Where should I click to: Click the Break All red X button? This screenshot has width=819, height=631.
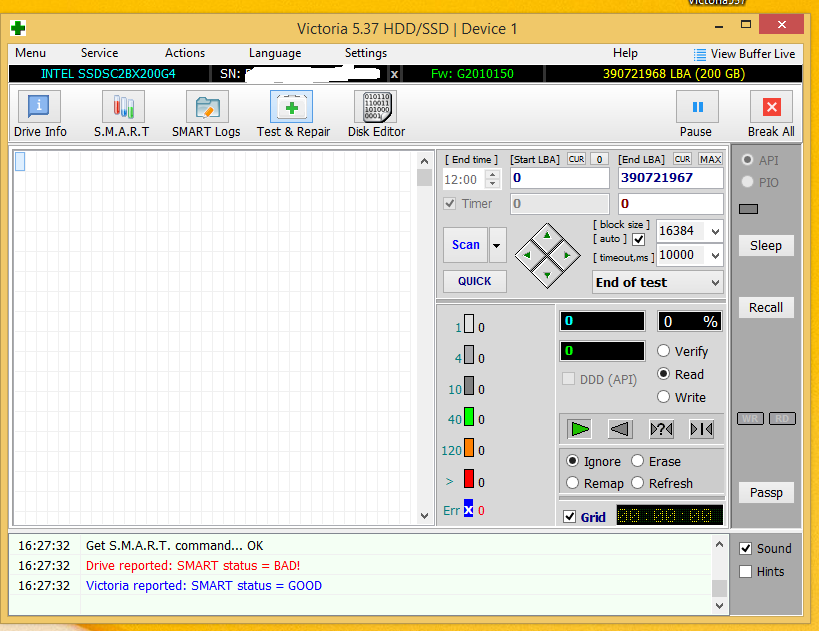click(771, 107)
